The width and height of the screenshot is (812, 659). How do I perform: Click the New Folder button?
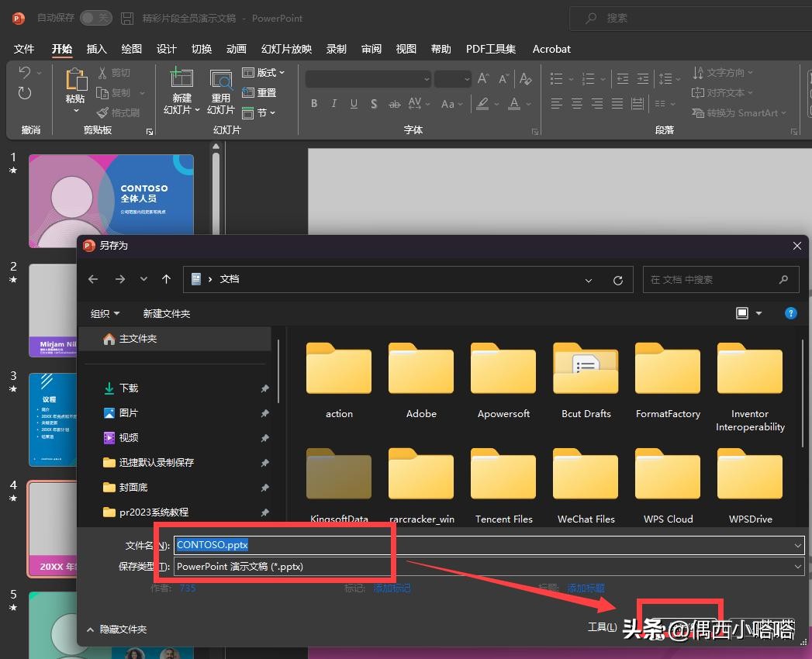166,313
